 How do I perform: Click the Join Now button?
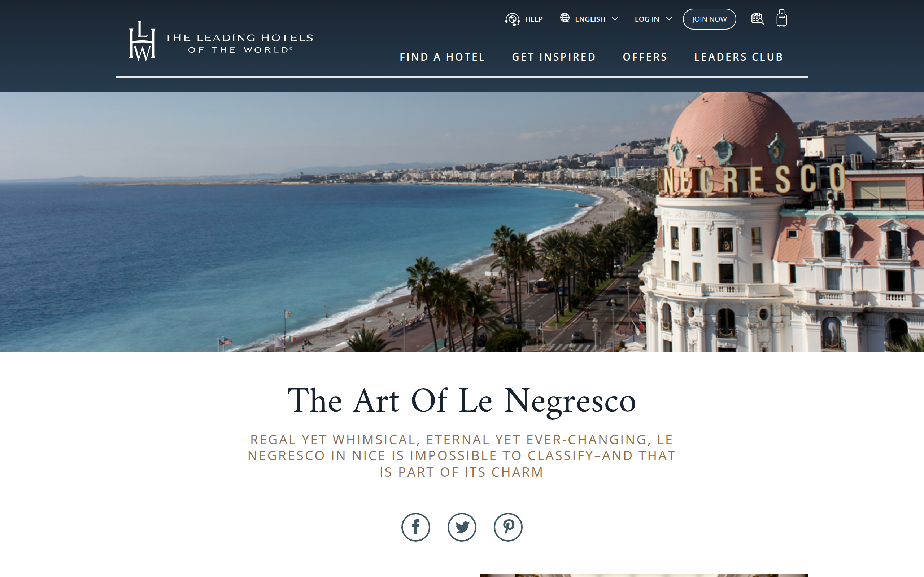(x=709, y=19)
